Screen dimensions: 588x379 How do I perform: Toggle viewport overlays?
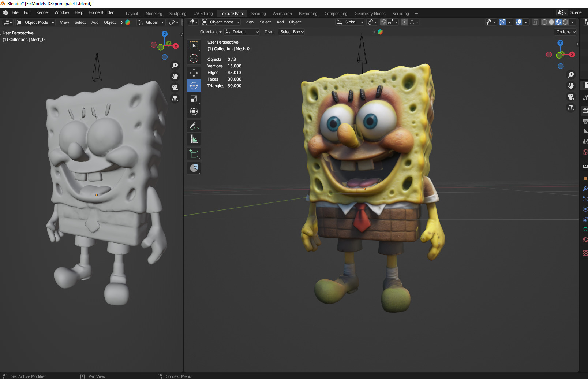click(519, 22)
